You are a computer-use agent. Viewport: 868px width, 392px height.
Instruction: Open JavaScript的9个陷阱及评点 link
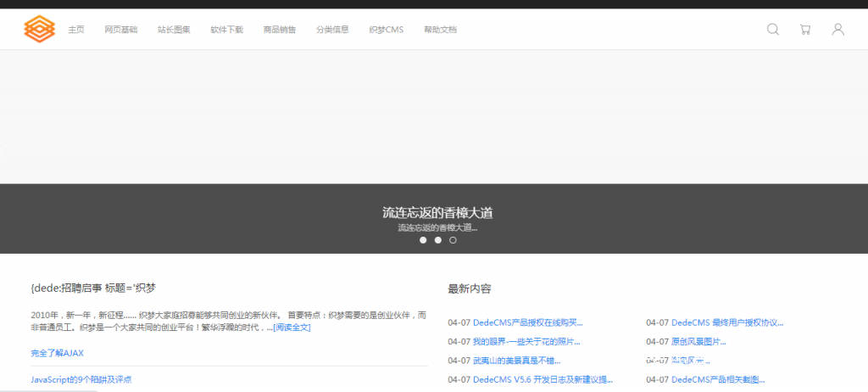click(81, 380)
